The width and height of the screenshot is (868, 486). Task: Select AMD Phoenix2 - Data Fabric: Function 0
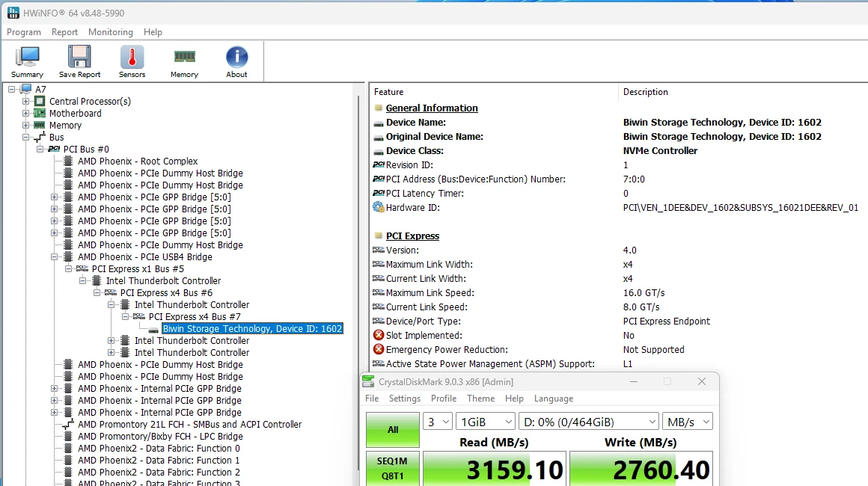pos(159,449)
